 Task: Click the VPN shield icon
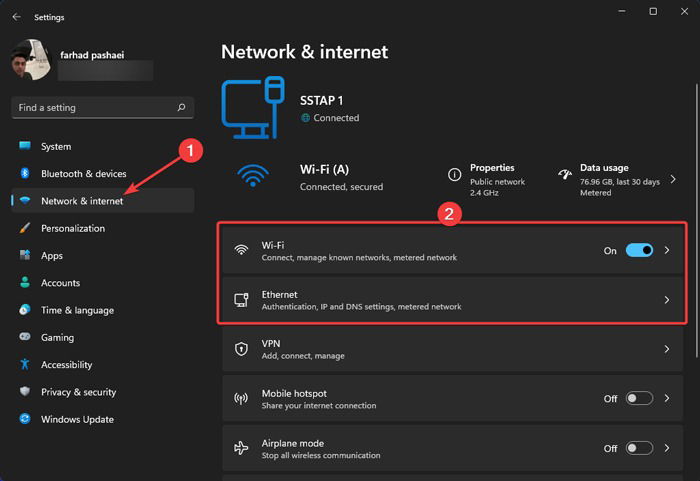point(241,349)
